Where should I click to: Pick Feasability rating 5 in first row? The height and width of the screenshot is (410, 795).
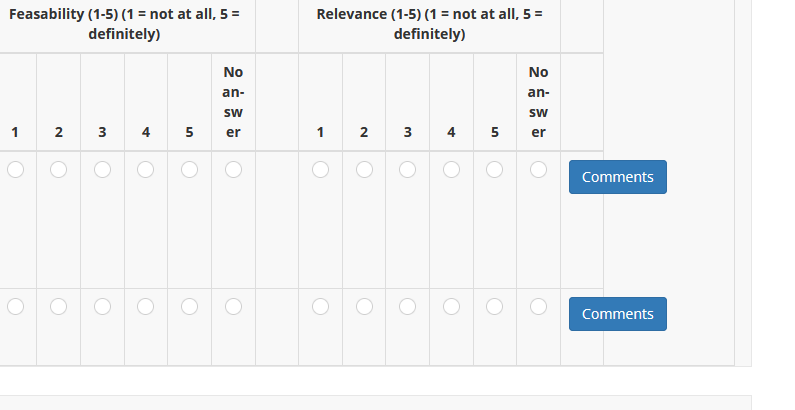pos(189,170)
